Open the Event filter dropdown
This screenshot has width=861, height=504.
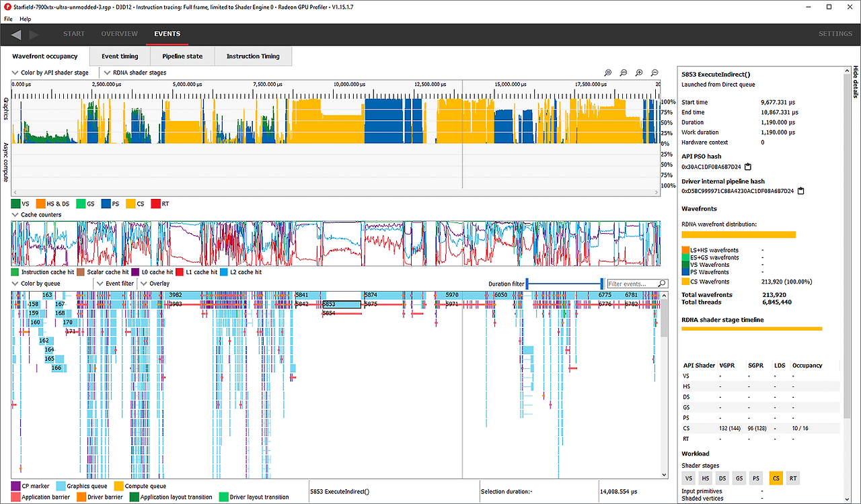[x=114, y=284]
